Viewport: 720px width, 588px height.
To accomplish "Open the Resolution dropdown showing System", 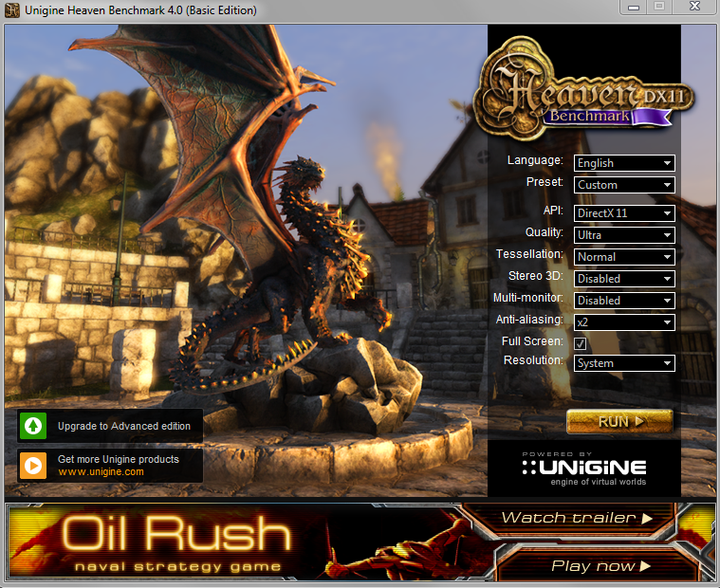I will (x=624, y=363).
